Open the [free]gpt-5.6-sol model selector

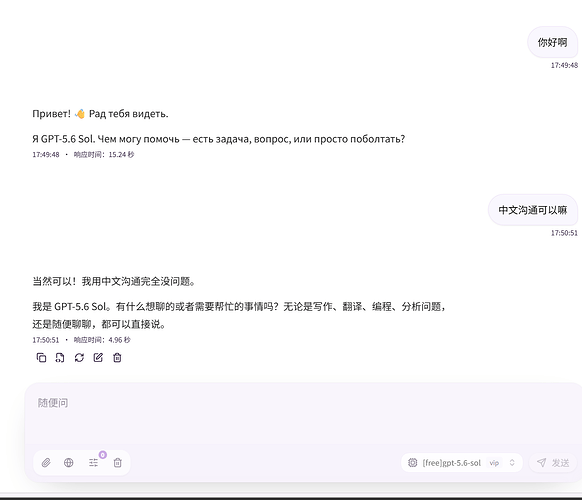pyautogui.click(x=462, y=463)
